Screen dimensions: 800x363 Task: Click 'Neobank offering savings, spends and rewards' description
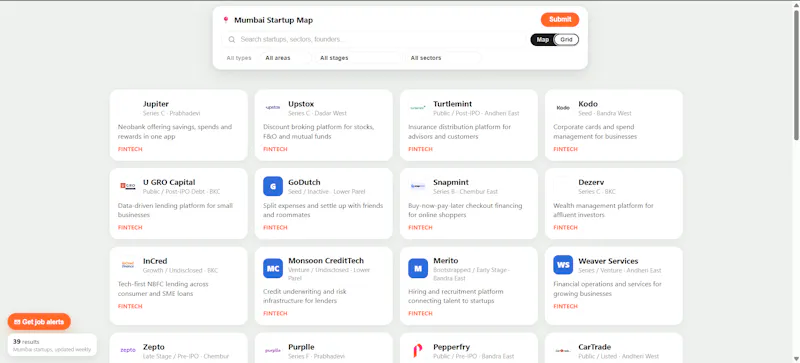[x=175, y=132]
